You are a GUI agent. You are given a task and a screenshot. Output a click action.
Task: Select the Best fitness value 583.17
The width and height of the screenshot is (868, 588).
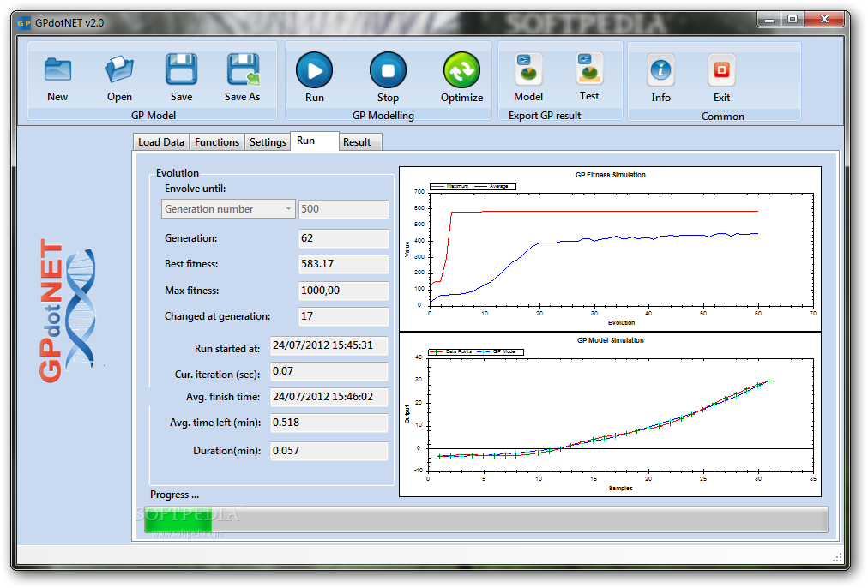coord(344,264)
